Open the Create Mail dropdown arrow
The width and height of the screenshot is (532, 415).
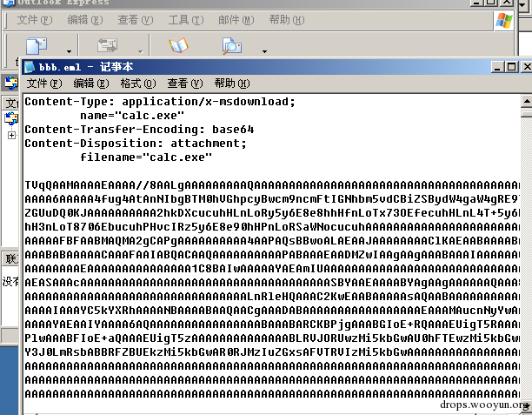[x=69, y=51]
